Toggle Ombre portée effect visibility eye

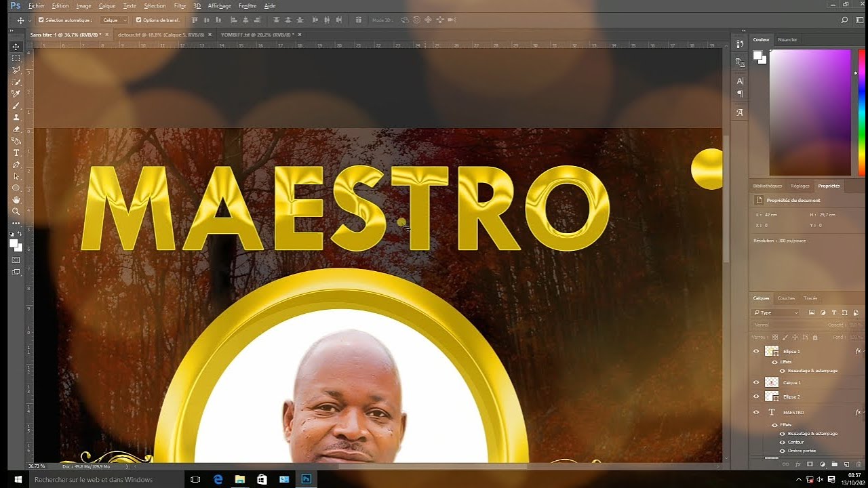coord(782,451)
